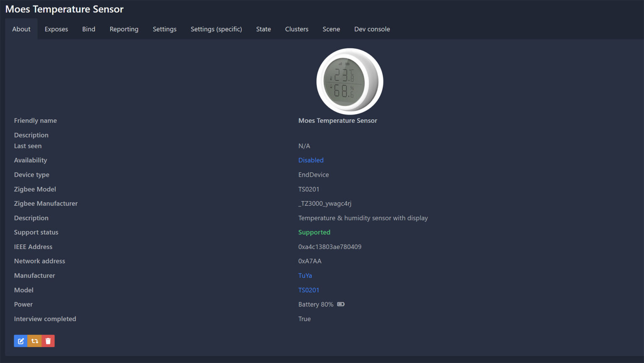Open the Scene tab
Viewport: 644px width, 363px height.
[331, 29]
